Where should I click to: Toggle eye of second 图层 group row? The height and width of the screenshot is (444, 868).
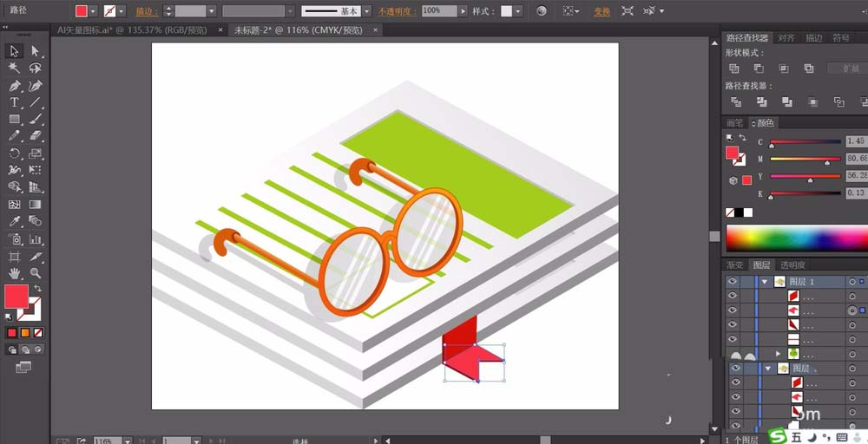[x=735, y=369]
